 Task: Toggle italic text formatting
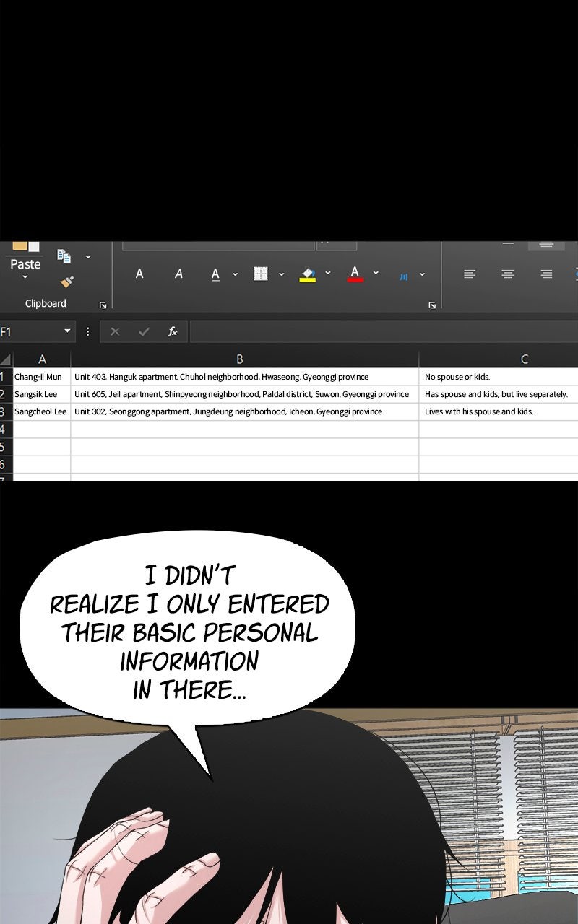pos(178,274)
